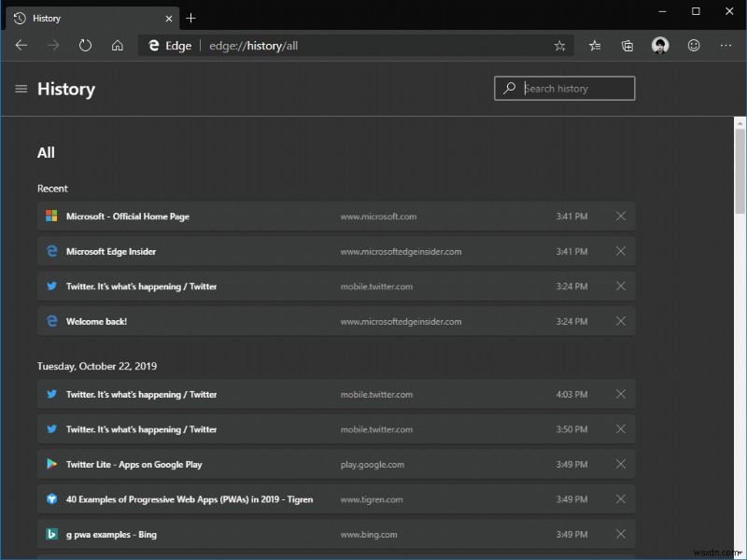Viewport: 747px width, 560px height.
Task: Refresh the page using the reload icon
Action: click(x=85, y=45)
